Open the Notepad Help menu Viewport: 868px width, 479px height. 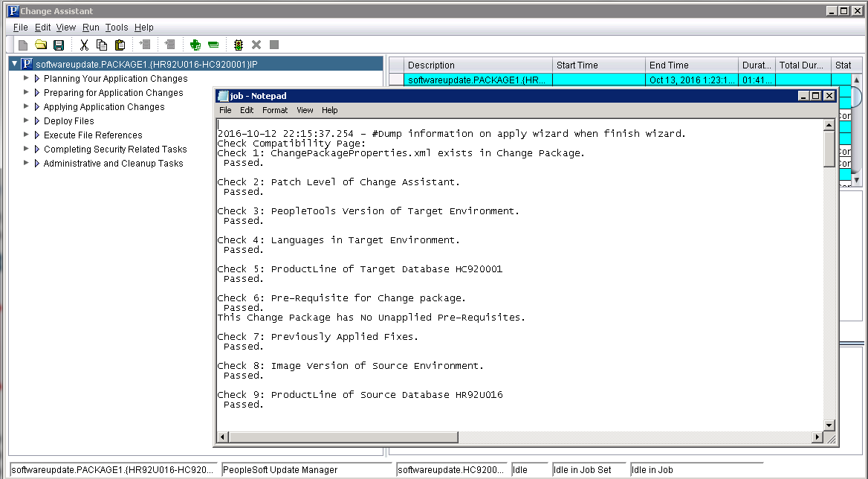(x=329, y=110)
